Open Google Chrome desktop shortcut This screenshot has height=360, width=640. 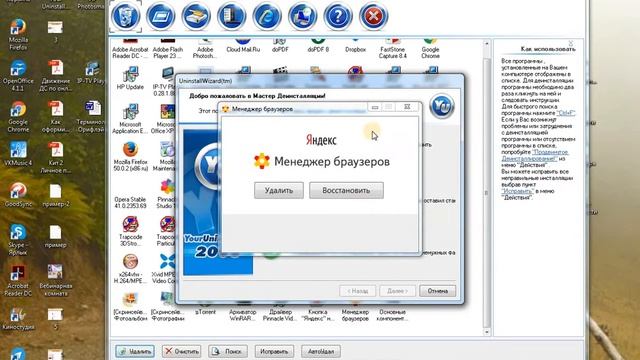pyautogui.click(x=18, y=118)
